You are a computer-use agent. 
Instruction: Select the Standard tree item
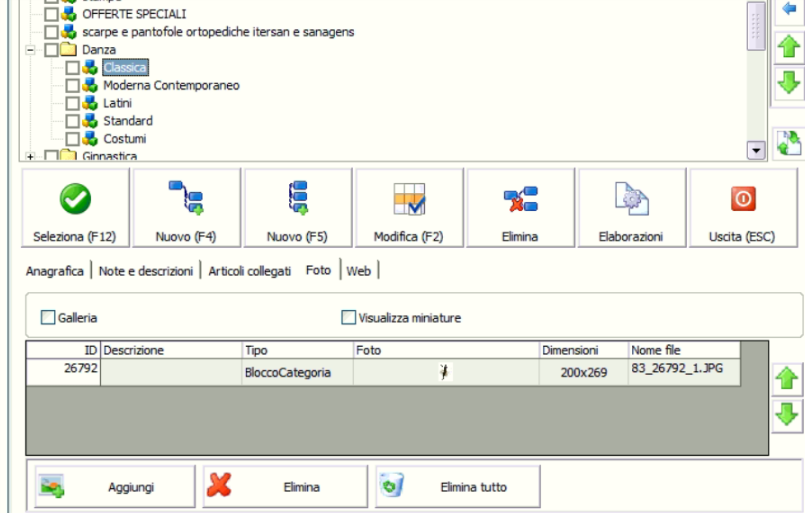(128, 121)
